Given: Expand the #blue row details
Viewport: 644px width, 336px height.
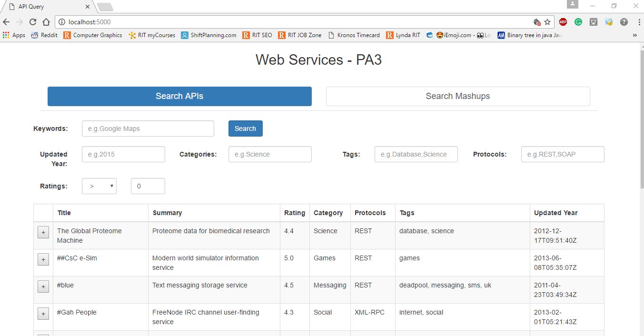Looking at the screenshot, I should tap(43, 287).
